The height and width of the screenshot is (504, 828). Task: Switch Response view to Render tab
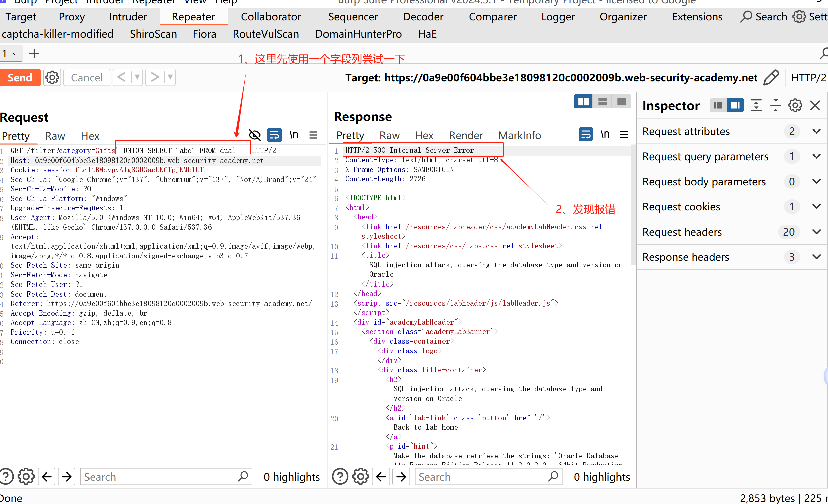[466, 135]
